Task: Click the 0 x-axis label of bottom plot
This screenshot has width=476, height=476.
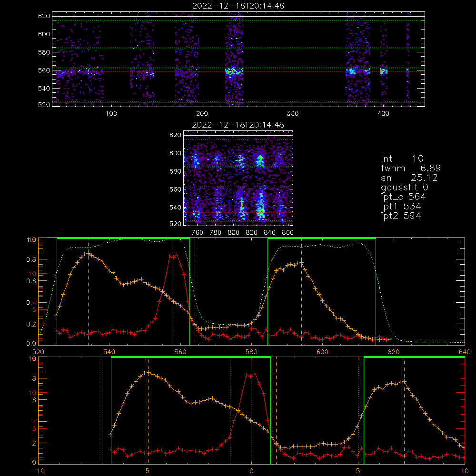Action: click(251, 471)
